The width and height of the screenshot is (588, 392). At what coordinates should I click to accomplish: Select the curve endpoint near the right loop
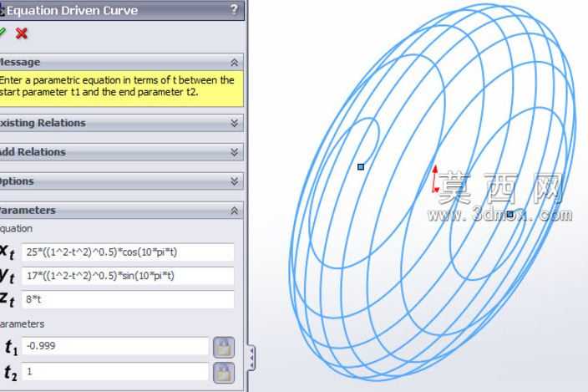click(x=510, y=214)
